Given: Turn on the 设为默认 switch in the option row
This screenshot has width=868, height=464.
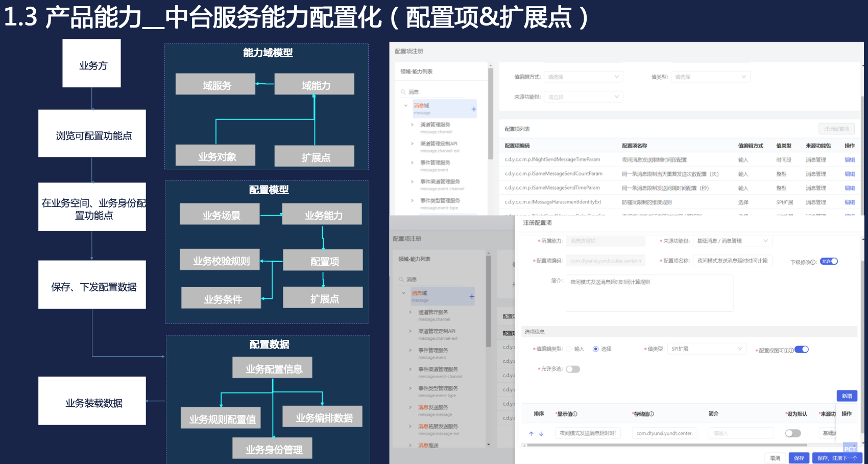Looking at the screenshot, I should [x=793, y=433].
